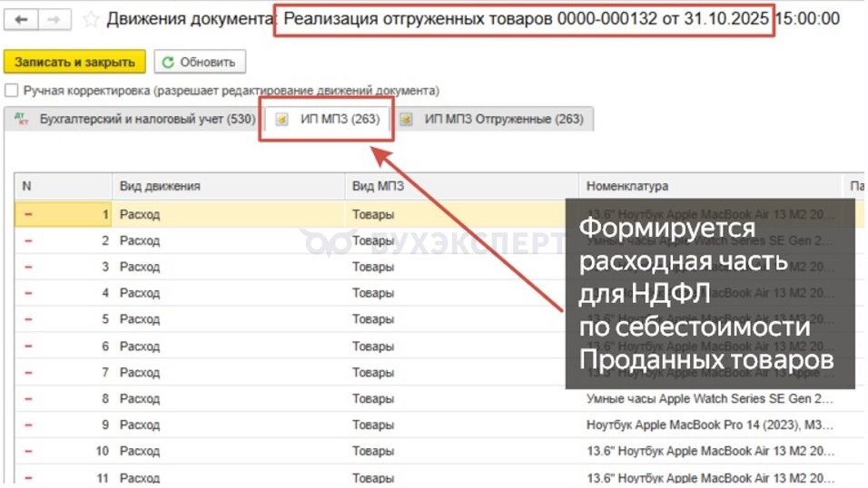868x488 pixels.
Task: Select Товары cell in row 6
Action: 461,346
